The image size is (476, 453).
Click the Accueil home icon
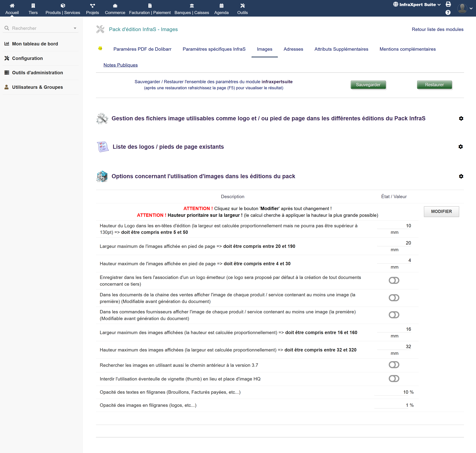pyautogui.click(x=12, y=6)
